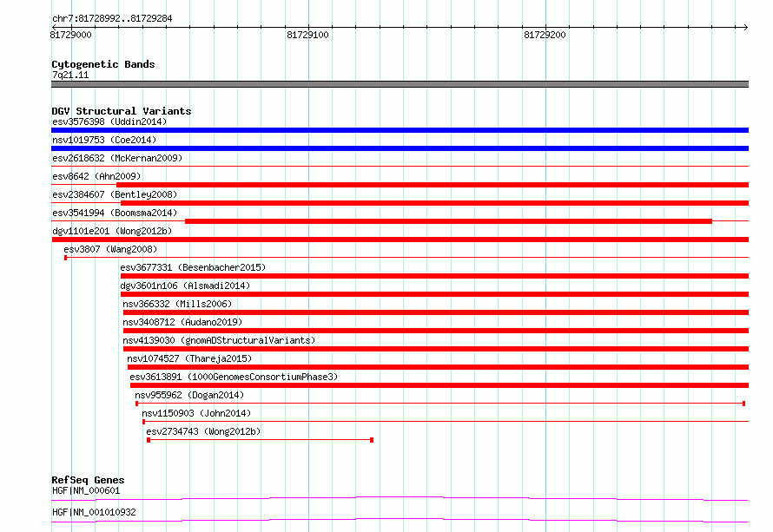Select nsv955962 (Dogan2014) variant label
The height and width of the screenshot is (532, 773).
coord(189,395)
